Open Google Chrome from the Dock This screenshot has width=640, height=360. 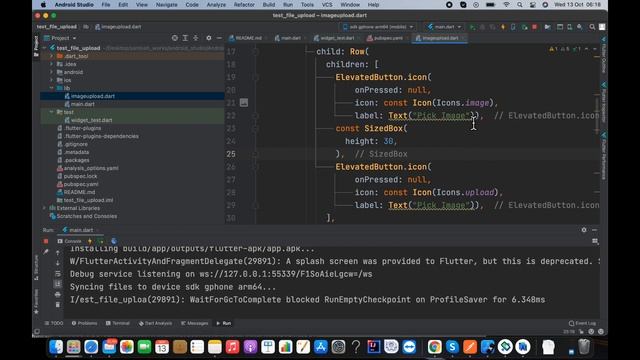pos(434,347)
